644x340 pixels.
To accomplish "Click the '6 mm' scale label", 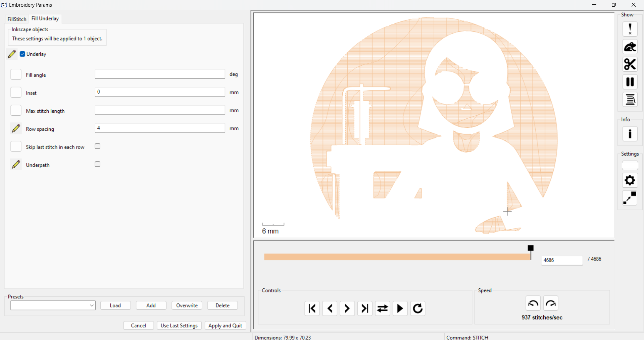I will [270, 231].
